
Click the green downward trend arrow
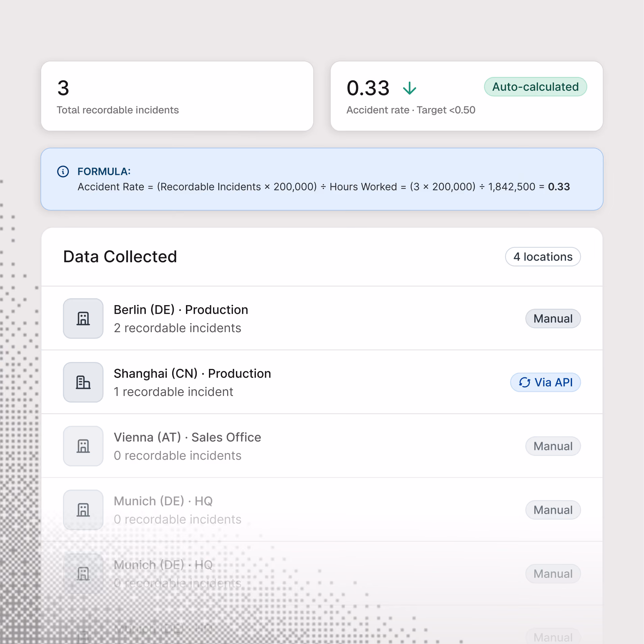pos(409,88)
